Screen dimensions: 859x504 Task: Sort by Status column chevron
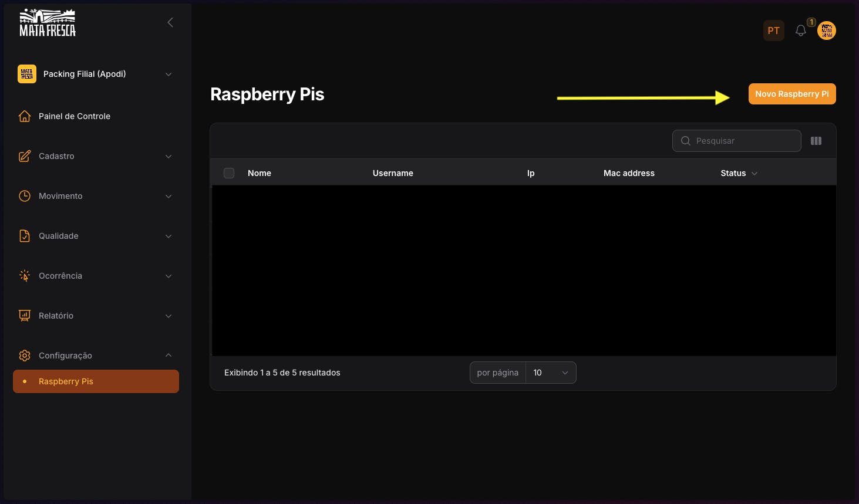click(754, 173)
